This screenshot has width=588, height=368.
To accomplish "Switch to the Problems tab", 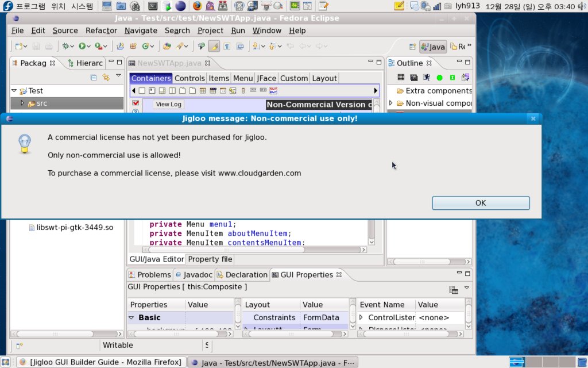I will [x=150, y=274].
